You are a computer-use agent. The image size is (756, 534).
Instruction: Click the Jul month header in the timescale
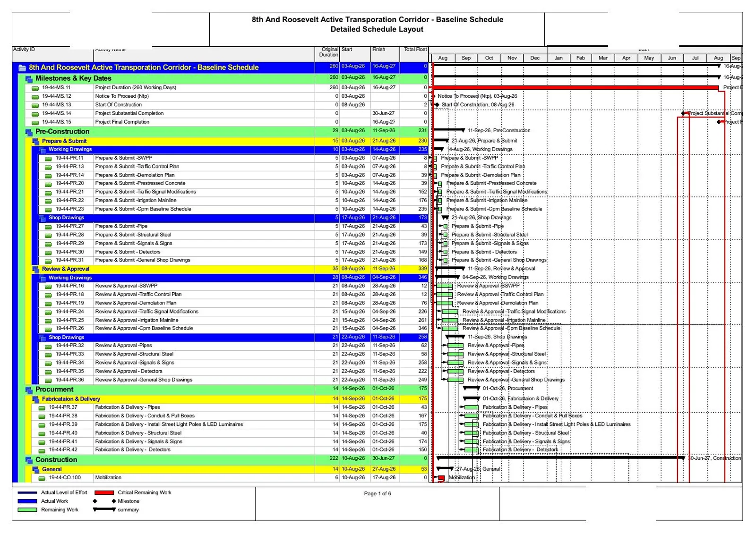point(695,58)
